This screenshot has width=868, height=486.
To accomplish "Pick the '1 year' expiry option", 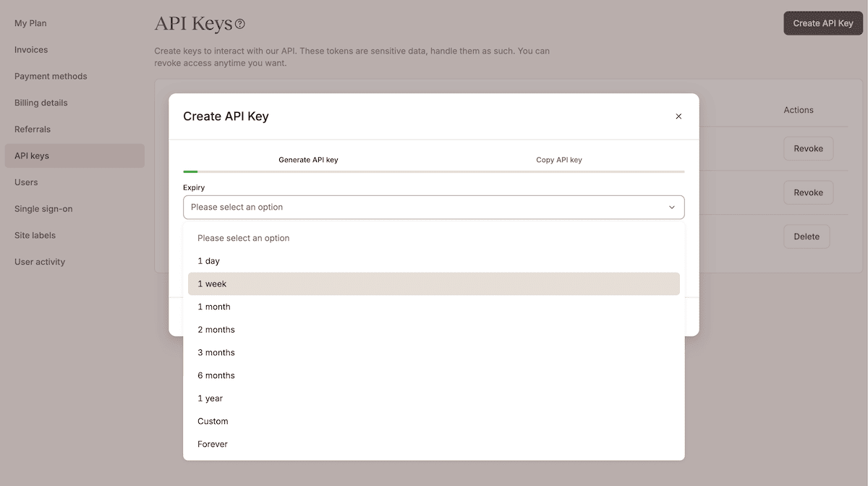I will point(434,398).
